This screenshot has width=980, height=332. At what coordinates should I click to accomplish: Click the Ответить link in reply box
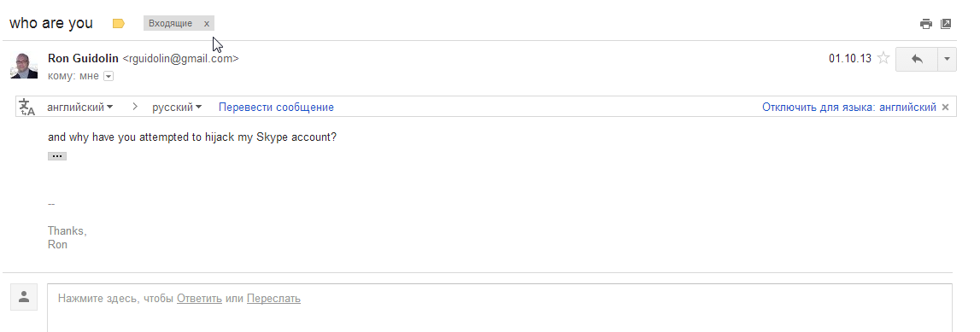point(199,299)
